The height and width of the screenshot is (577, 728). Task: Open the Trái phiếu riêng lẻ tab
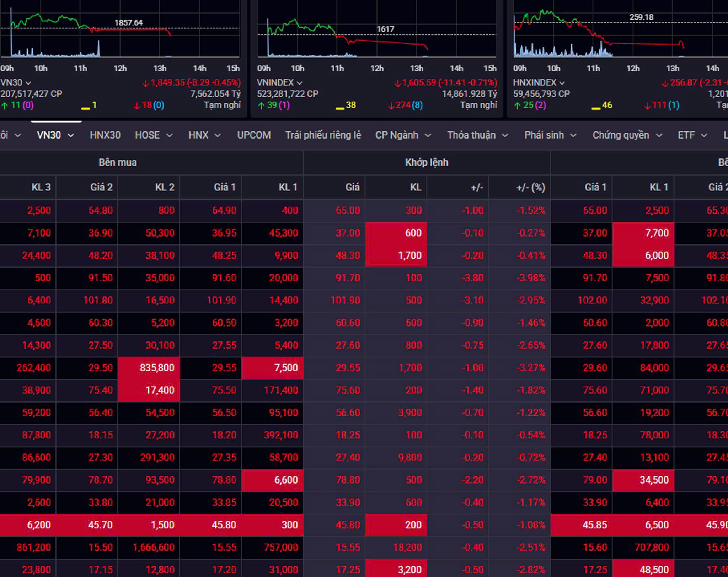coord(323,135)
